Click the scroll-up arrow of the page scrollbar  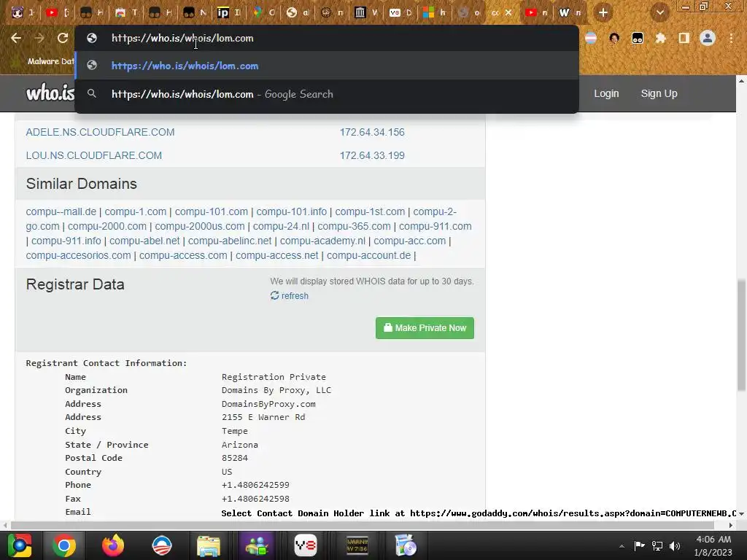(741, 81)
